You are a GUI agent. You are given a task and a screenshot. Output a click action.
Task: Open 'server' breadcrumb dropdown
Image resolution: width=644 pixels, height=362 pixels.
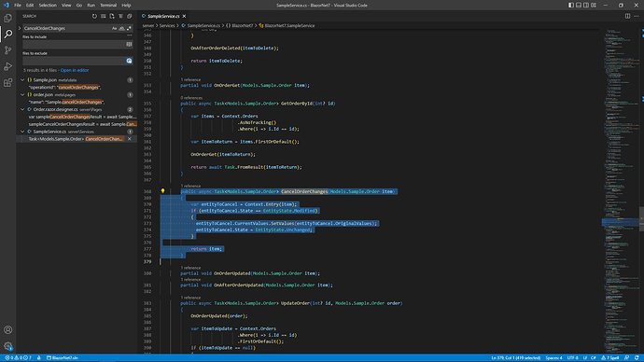pyautogui.click(x=147, y=25)
